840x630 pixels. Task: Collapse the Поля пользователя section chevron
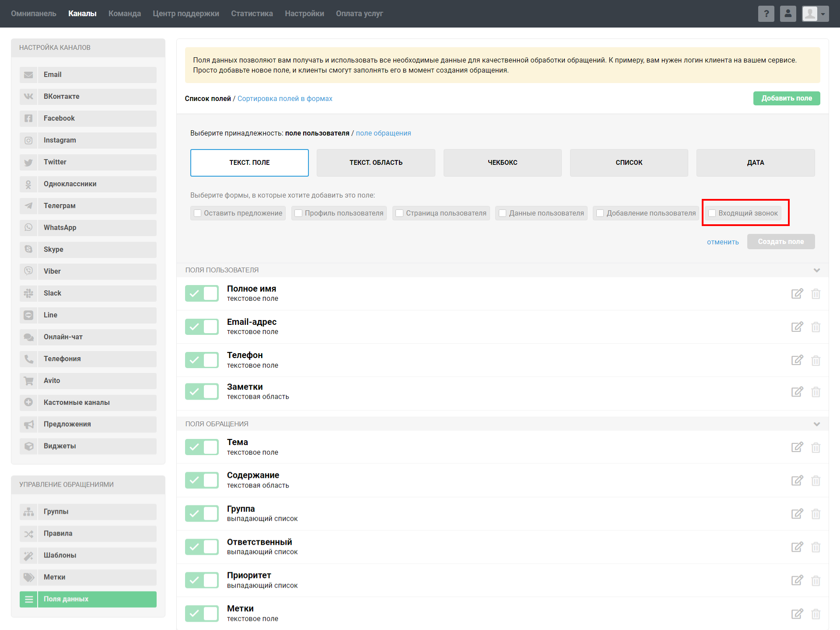tap(816, 270)
